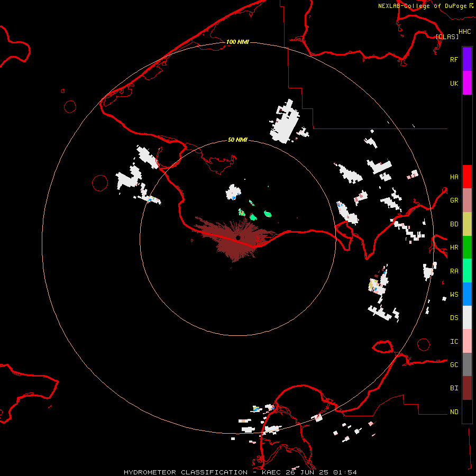The height and width of the screenshot is (476, 476).
Task: Select the IC pink legend swatch
Action: click(467, 341)
